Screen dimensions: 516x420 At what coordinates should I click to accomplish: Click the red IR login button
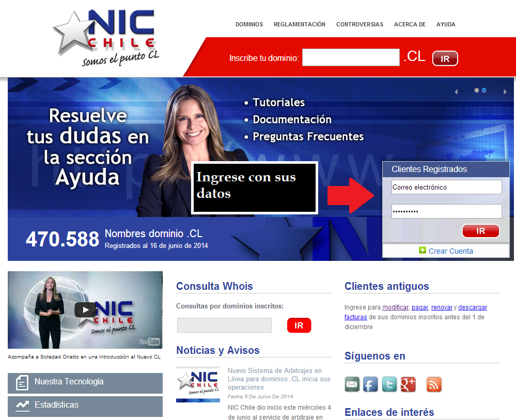pos(481,231)
